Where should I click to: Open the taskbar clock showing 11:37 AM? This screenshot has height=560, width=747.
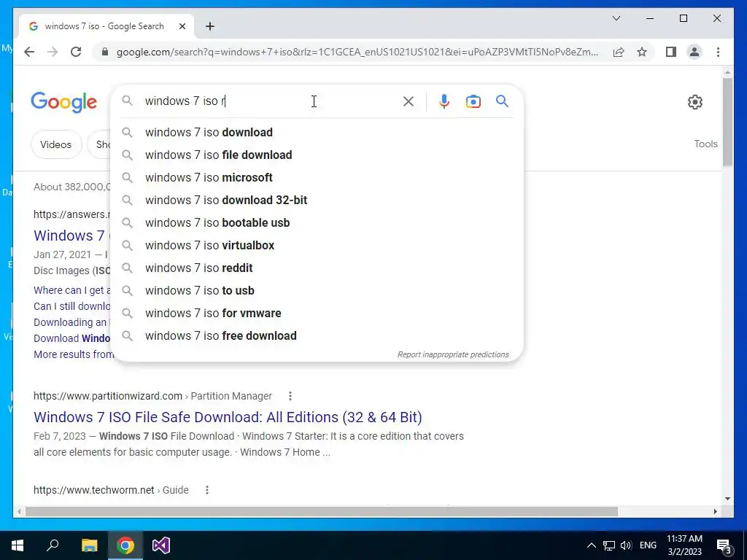point(684,545)
